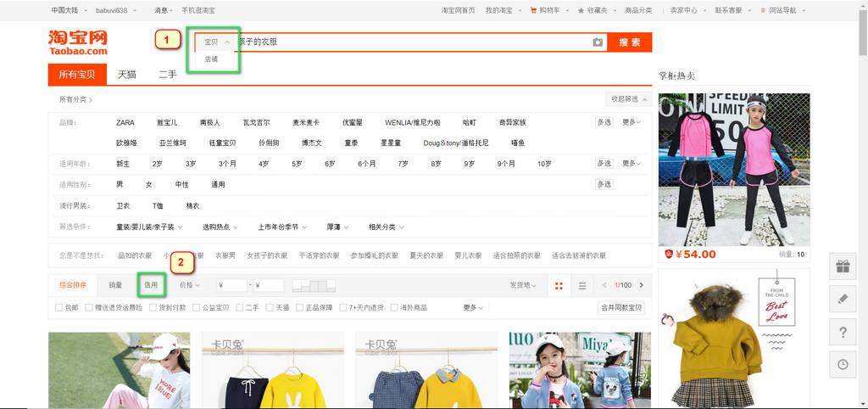The image size is (868, 409).
Task: Open the 价格 sort dropdown
Action: (190, 285)
